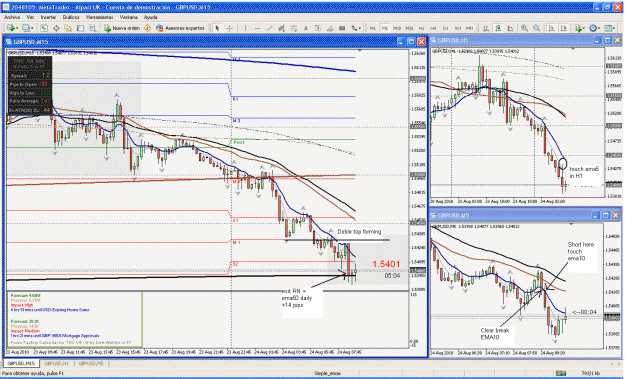625x379 pixels.
Task: Toggle the Chart Shift button
Action: [x=564, y=28]
